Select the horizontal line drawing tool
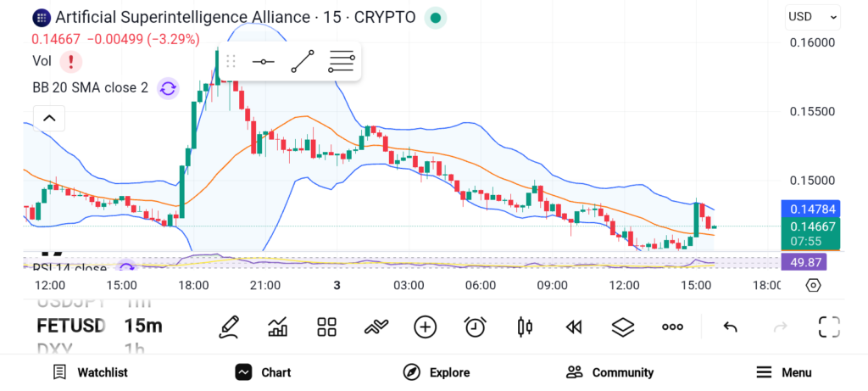868x391 pixels. coord(264,62)
